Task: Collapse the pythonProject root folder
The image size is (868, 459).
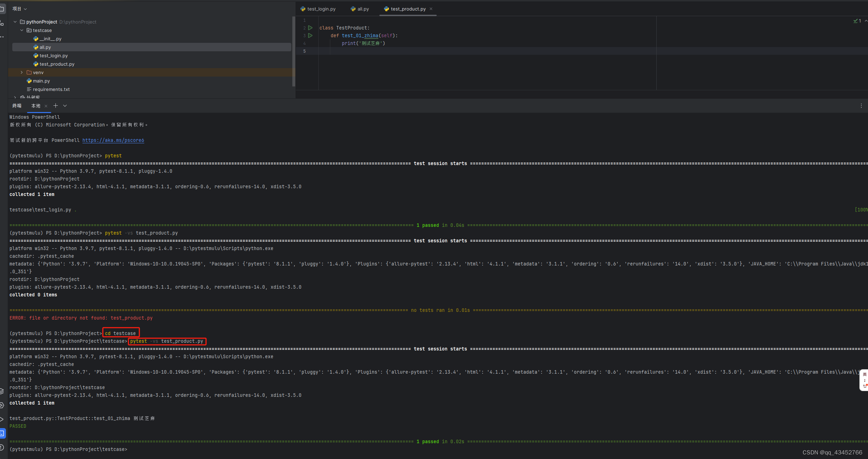Action: (15, 22)
